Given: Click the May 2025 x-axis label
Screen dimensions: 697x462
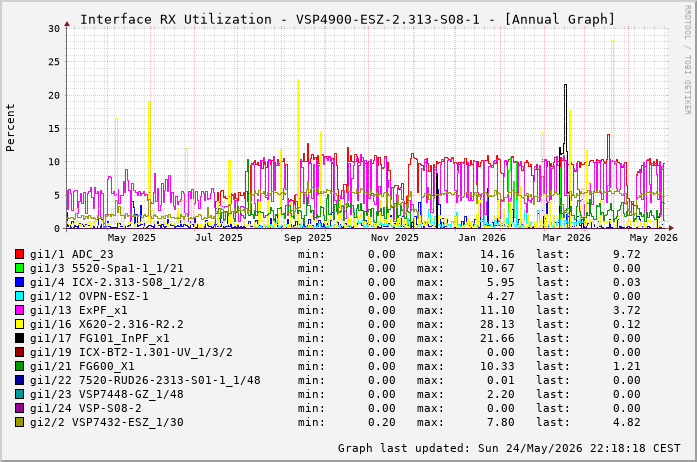Looking at the screenshot, I should 132,238.
